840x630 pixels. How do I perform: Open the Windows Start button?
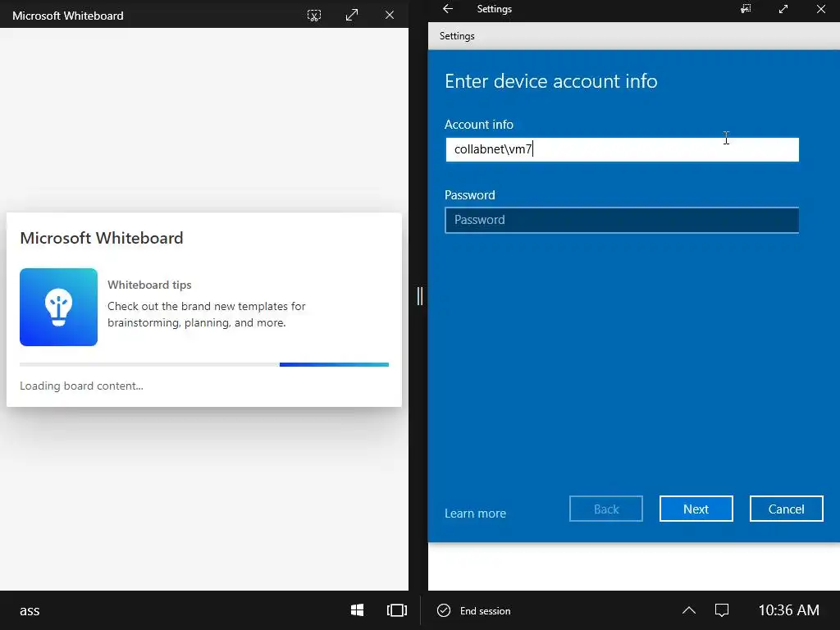[x=357, y=610]
